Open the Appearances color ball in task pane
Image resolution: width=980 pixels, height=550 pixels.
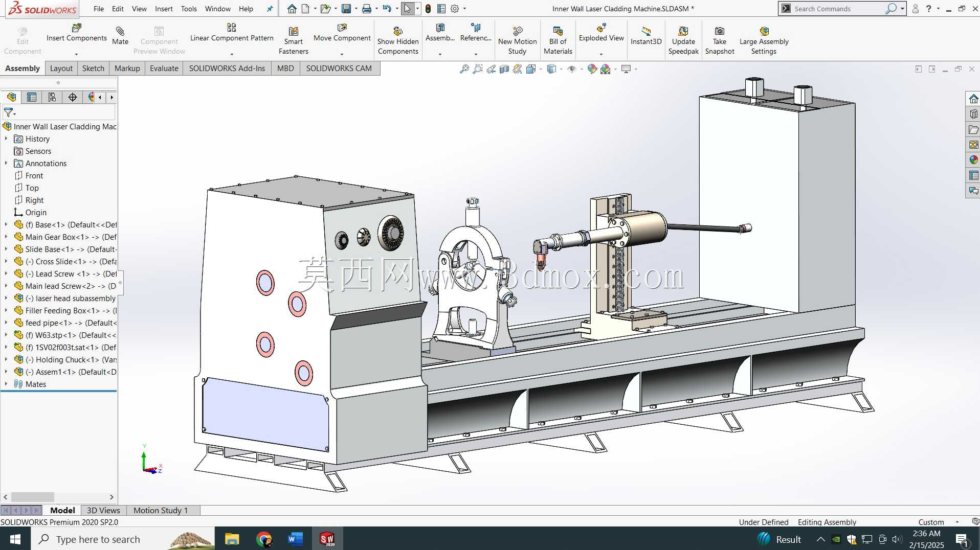click(973, 160)
